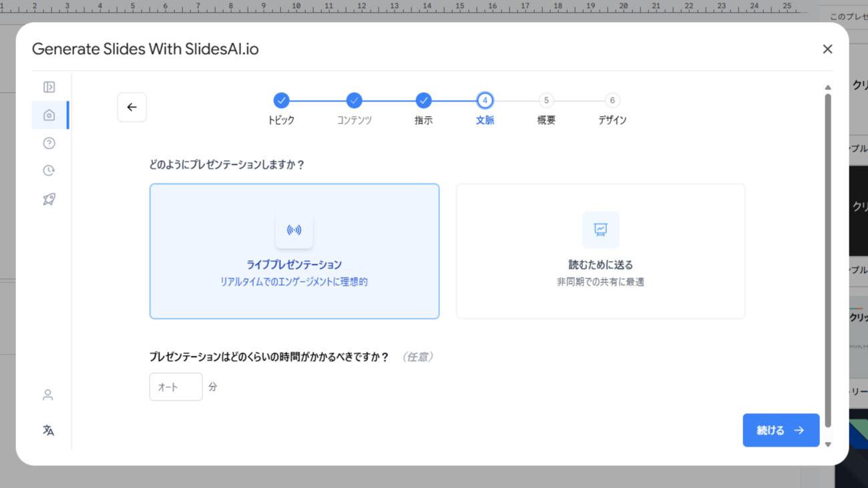Collapse the sidebar with the panel icon
Viewport: 868px width, 488px height.
49,87
